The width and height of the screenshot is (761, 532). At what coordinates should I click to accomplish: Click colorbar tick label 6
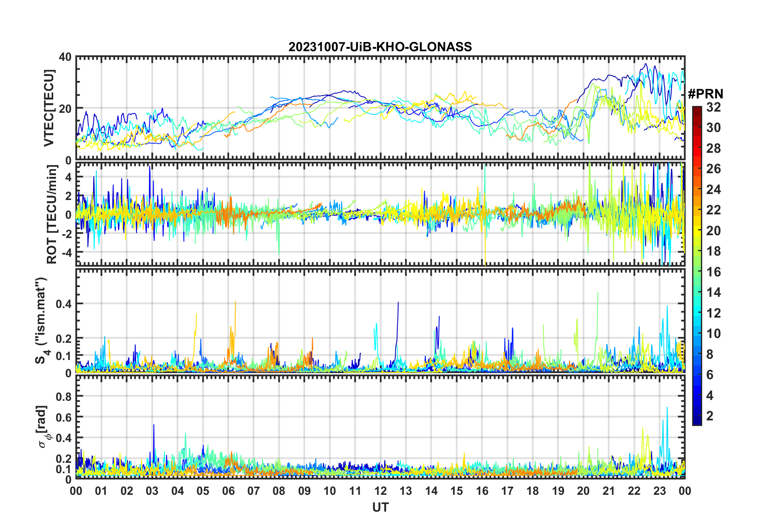click(710, 375)
